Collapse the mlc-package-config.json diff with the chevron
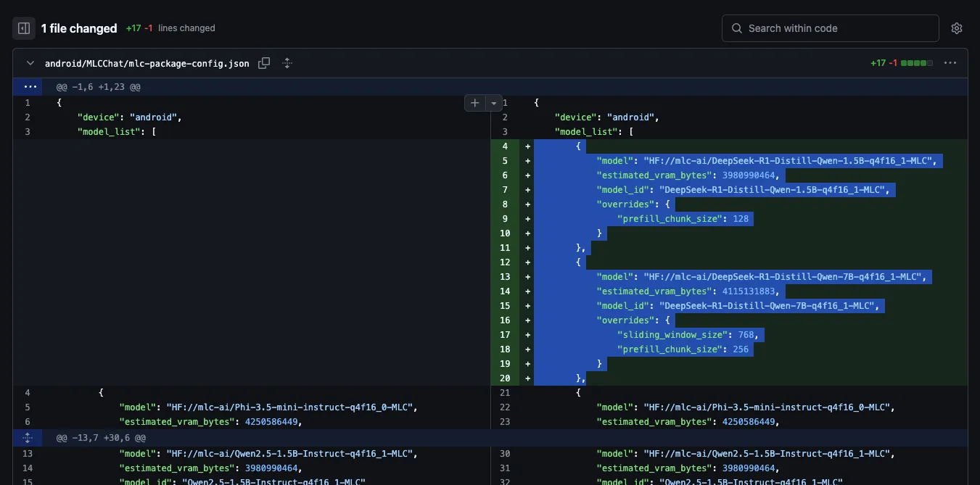Viewport: 980px width, 485px height. tap(30, 63)
